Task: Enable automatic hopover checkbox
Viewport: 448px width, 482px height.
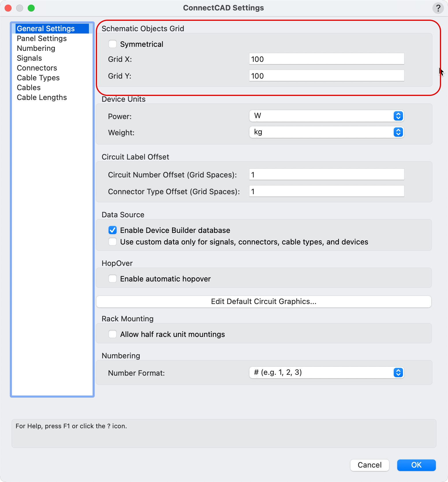Action: [113, 279]
